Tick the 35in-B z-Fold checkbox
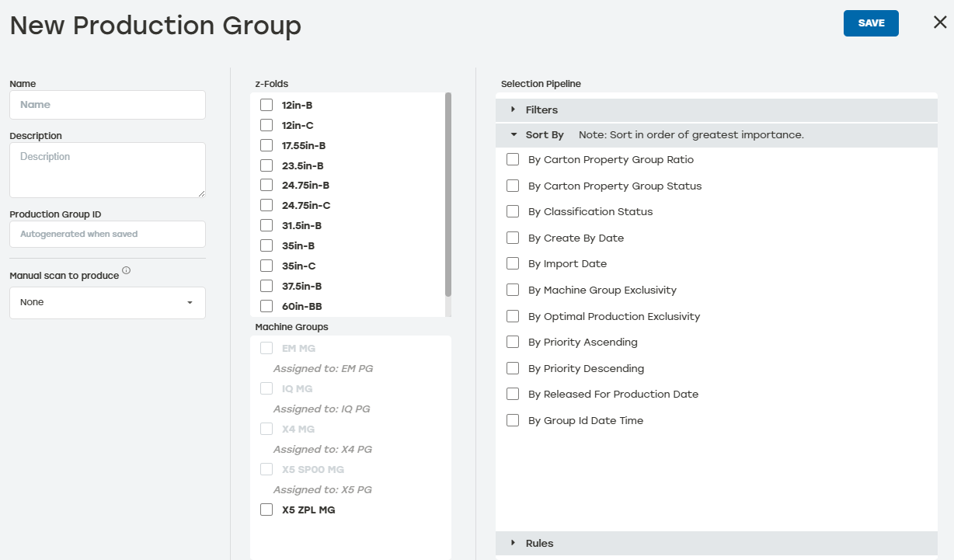The width and height of the screenshot is (954, 560). pyautogui.click(x=266, y=245)
